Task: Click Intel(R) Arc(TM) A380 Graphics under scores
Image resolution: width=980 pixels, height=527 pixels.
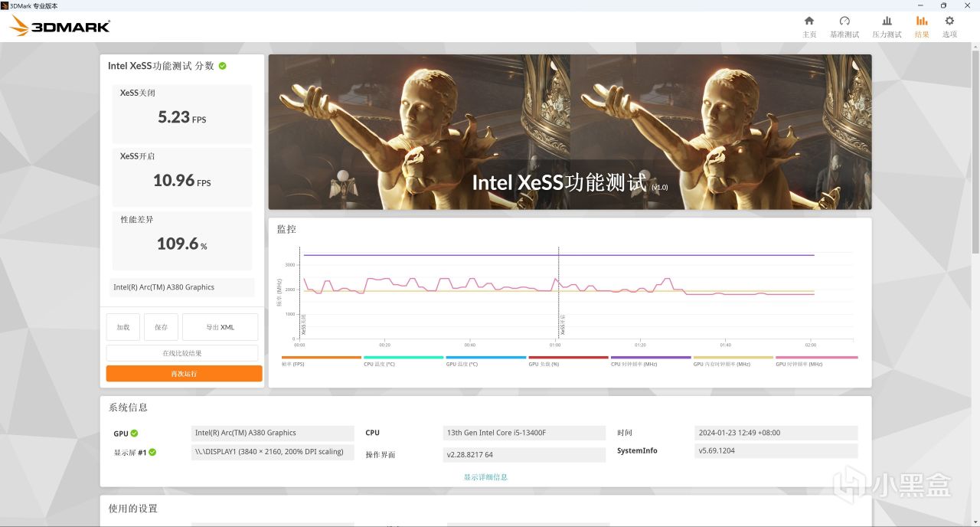Action: (182, 287)
